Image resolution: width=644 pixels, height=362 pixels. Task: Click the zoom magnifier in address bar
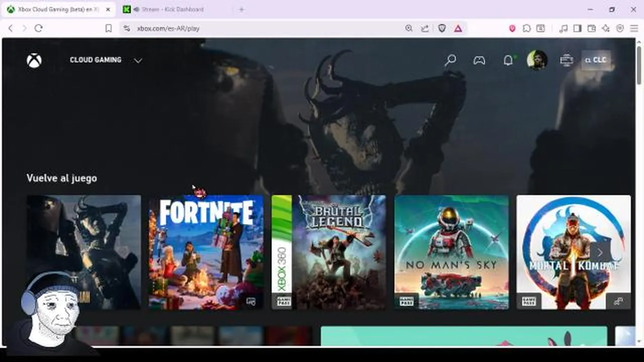409,29
